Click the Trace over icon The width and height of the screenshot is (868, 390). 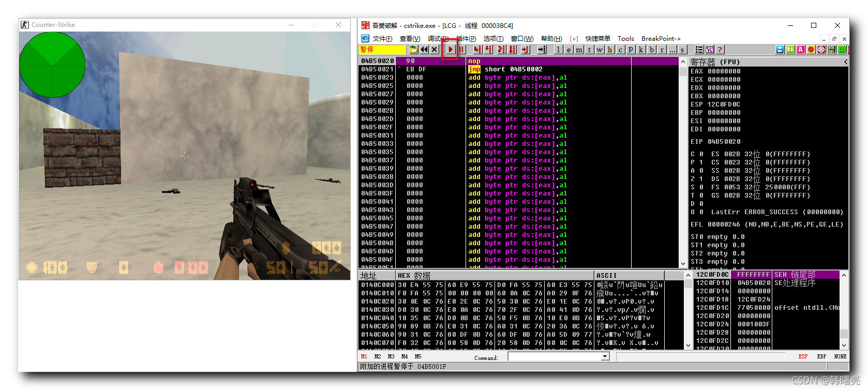tap(512, 50)
